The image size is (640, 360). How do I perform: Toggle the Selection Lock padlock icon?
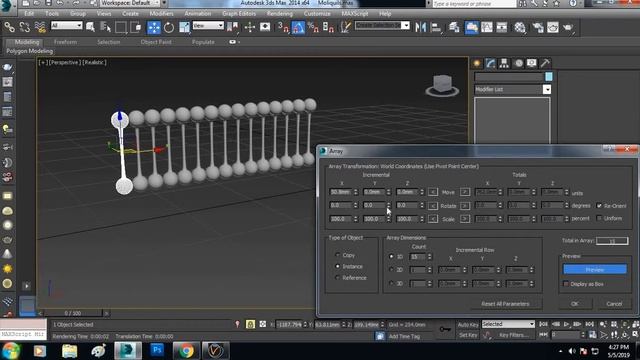250,324
